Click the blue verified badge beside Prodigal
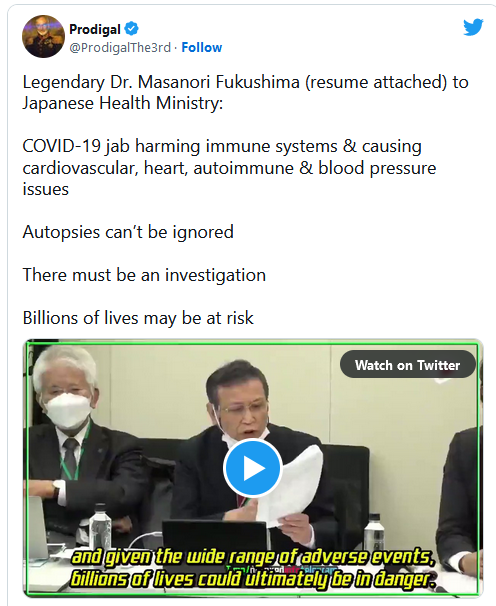The image size is (496, 606). 131,29
